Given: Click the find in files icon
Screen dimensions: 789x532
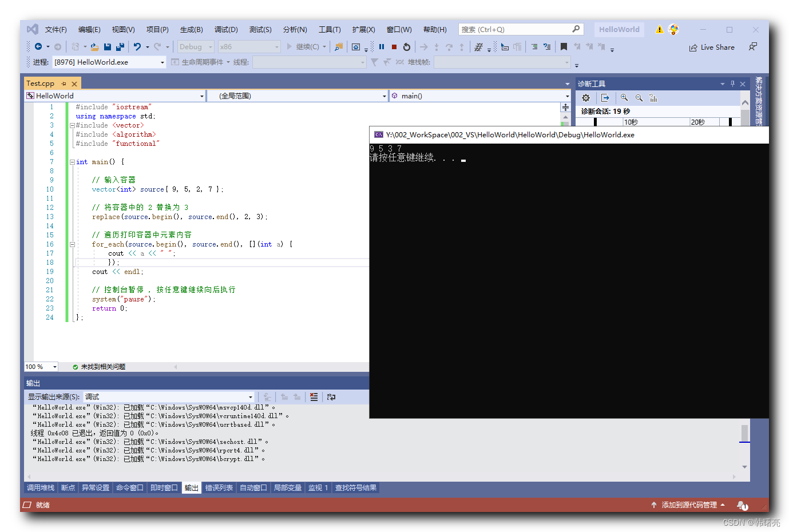Looking at the screenshot, I should click(x=339, y=47).
